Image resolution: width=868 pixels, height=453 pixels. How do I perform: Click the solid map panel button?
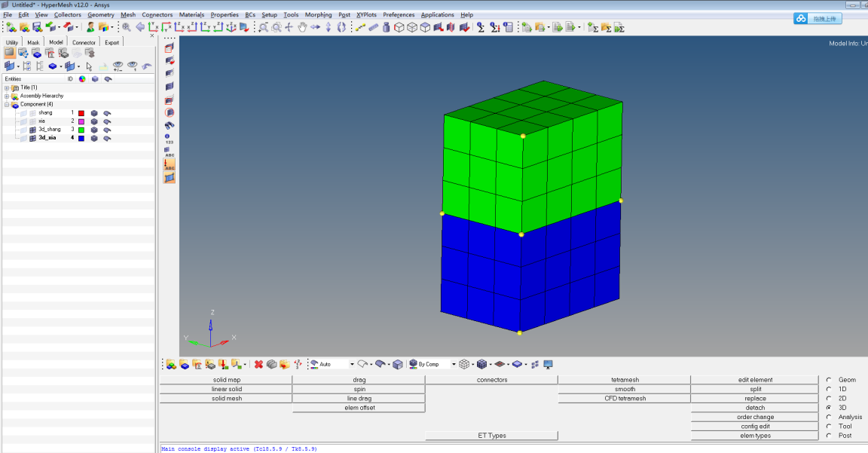pyautogui.click(x=226, y=380)
